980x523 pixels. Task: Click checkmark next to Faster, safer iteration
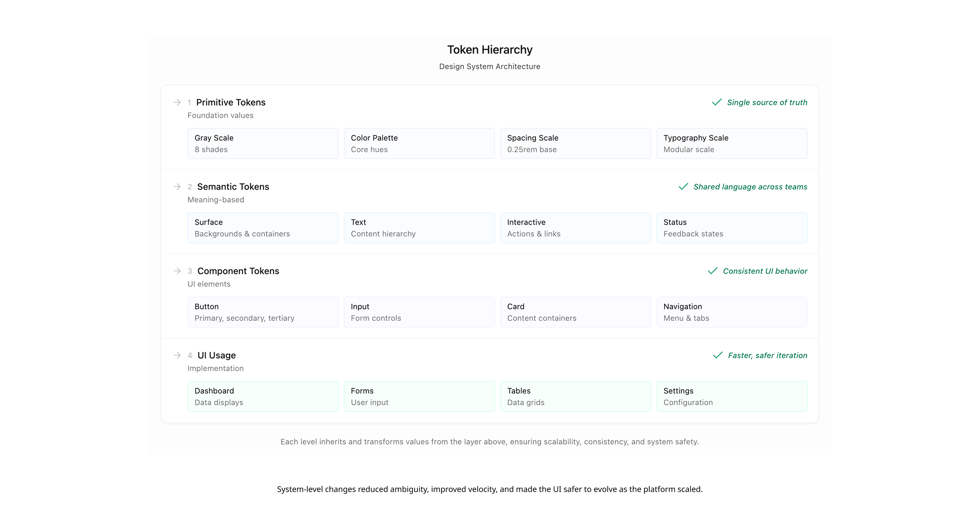[x=717, y=355]
